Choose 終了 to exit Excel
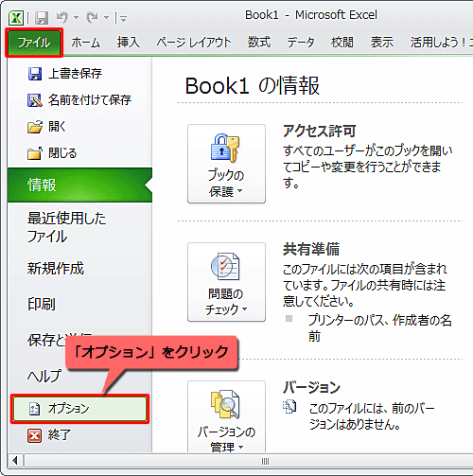473x476 pixels. [x=60, y=435]
